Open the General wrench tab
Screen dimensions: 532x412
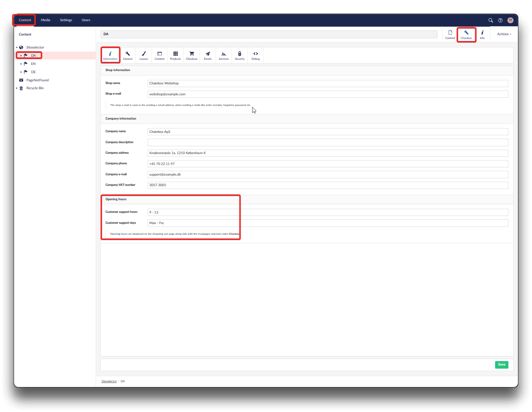coord(127,55)
